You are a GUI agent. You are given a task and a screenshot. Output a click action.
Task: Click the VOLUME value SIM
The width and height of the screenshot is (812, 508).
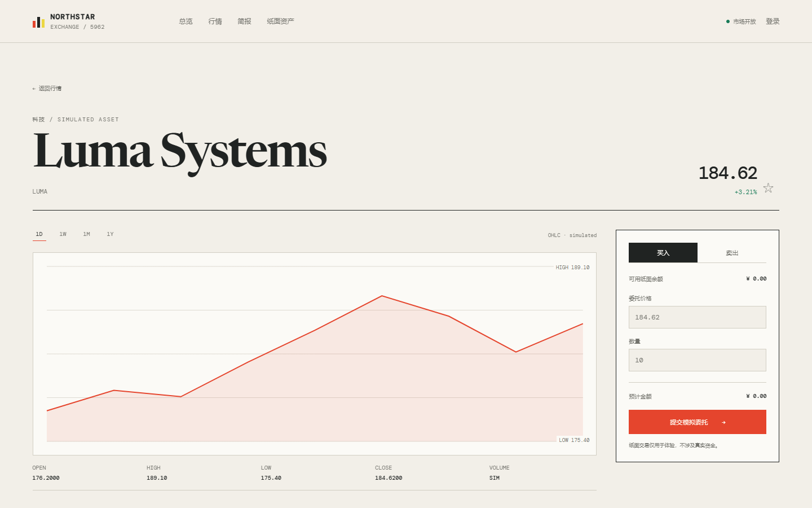point(495,478)
